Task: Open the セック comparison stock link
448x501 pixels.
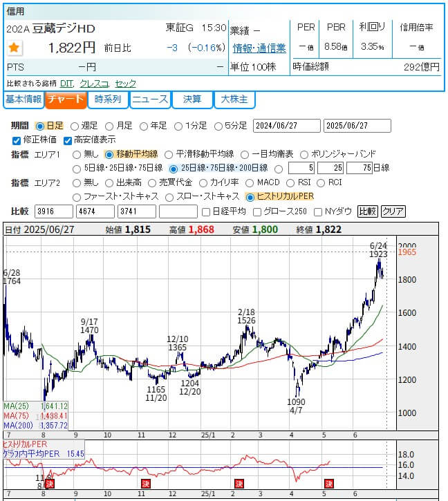Action: (125, 84)
